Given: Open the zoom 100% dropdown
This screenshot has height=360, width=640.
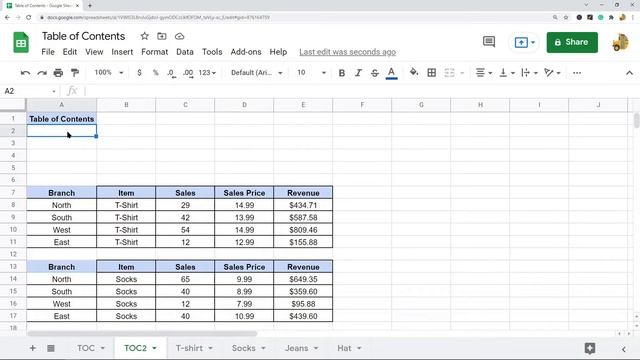Looking at the screenshot, I should [109, 73].
